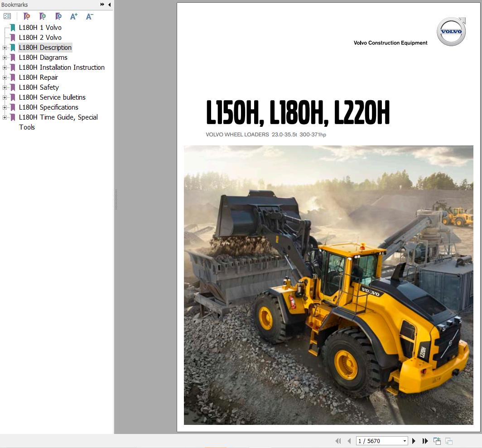This screenshot has width=482, height=448.
Task: Click the bookmark icon beside L180H 2 Volvo
Action: point(13,38)
